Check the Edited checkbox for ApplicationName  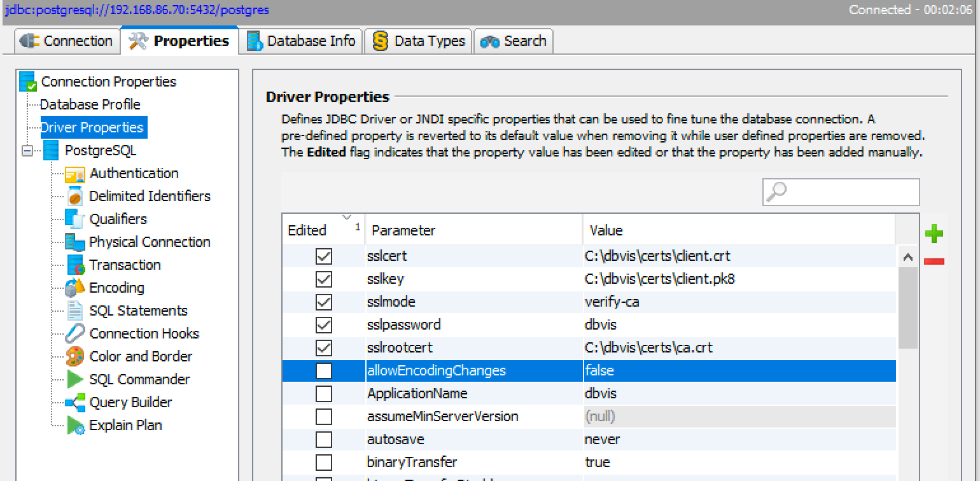(x=324, y=394)
